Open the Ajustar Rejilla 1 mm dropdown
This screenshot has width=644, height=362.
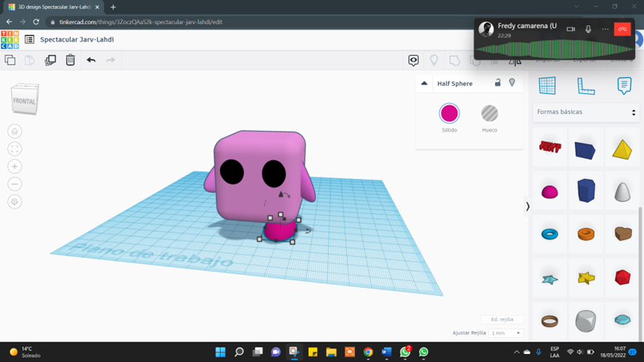(x=506, y=333)
